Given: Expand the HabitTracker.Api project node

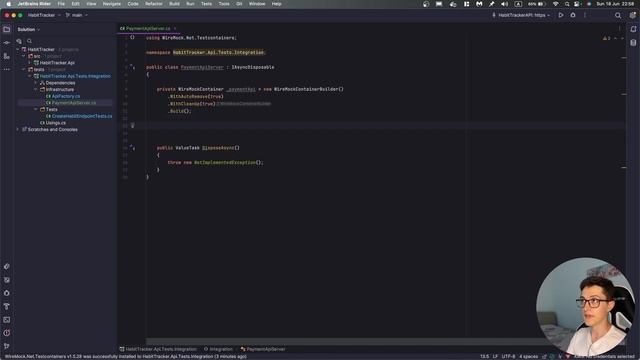Looking at the screenshot, I should pyautogui.click(x=30, y=63).
